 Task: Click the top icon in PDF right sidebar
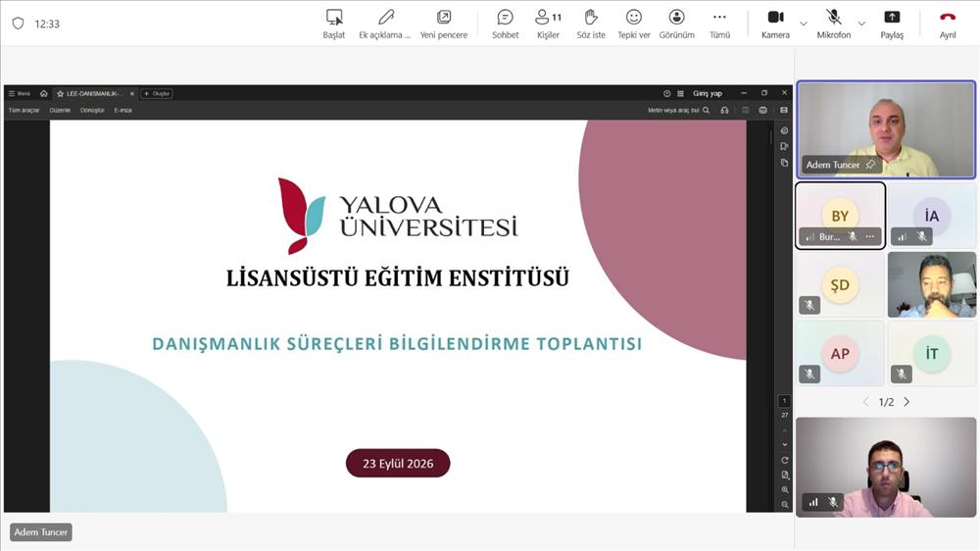(784, 130)
